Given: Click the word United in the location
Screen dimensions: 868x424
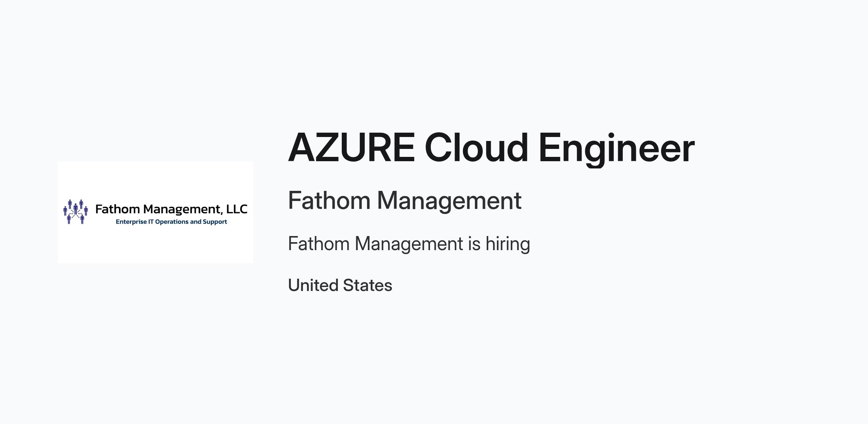Looking at the screenshot, I should [x=313, y=285].
